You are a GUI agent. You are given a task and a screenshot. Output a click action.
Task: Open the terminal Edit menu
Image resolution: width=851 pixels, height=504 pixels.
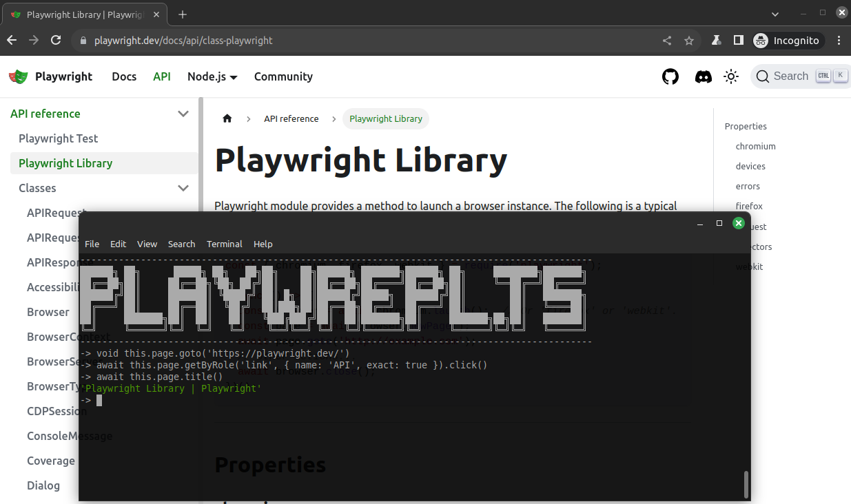pos(119,244)
